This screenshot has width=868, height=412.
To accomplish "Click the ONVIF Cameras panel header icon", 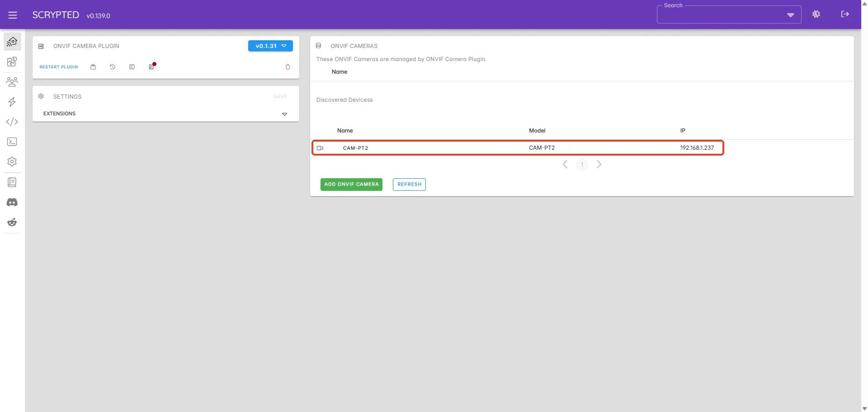I will [x=319, y=46].
